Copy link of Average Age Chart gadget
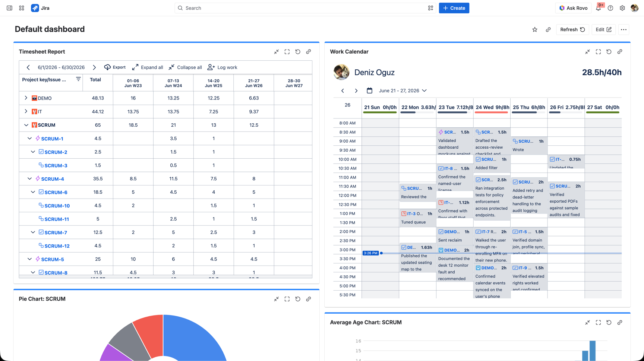 pos(620,323)
